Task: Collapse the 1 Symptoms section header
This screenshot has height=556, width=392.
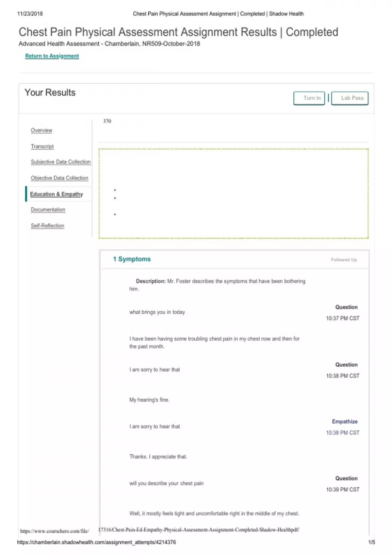Action: pos(132,259)
